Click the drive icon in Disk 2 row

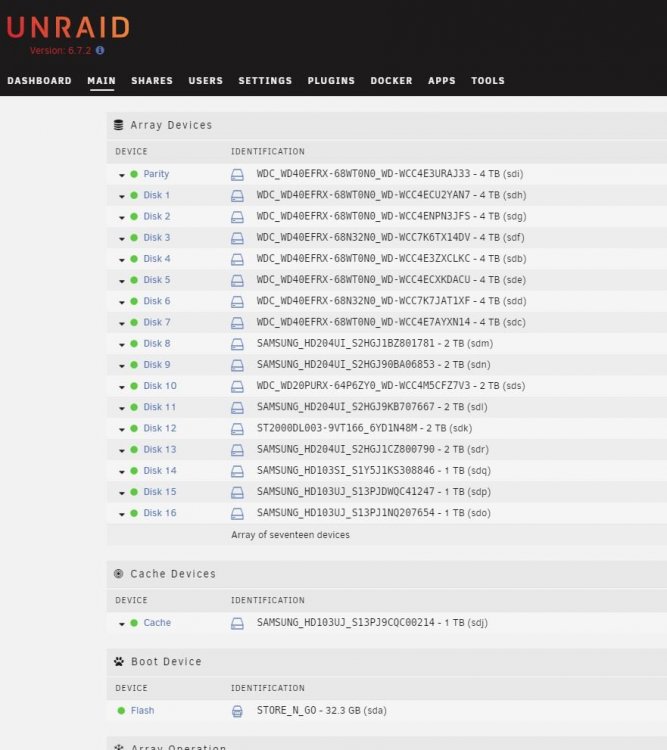pos(237,217)
